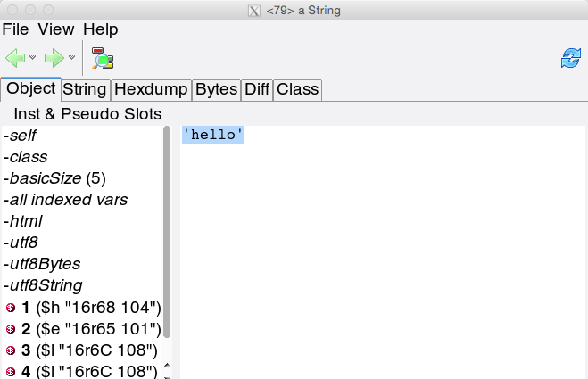
Task: Switch to the Hexdump tab
Action: 151,89
